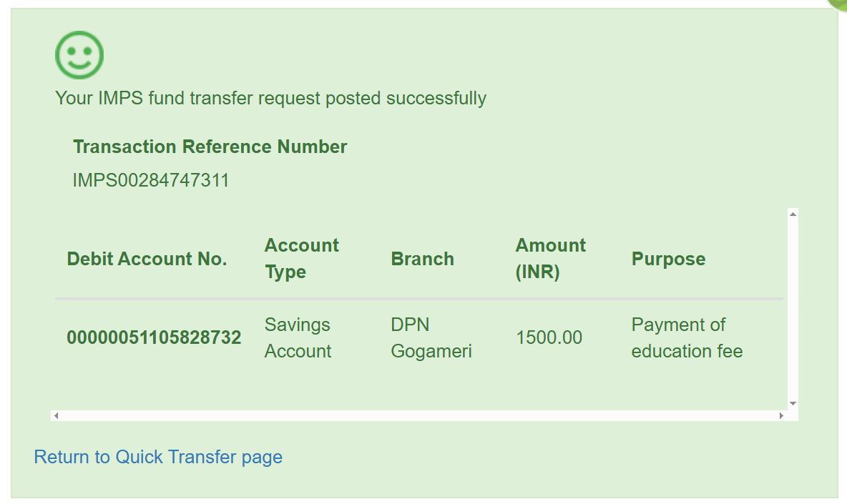
Task: Click the Debit Account No. column header
Action: pos(147,259)
